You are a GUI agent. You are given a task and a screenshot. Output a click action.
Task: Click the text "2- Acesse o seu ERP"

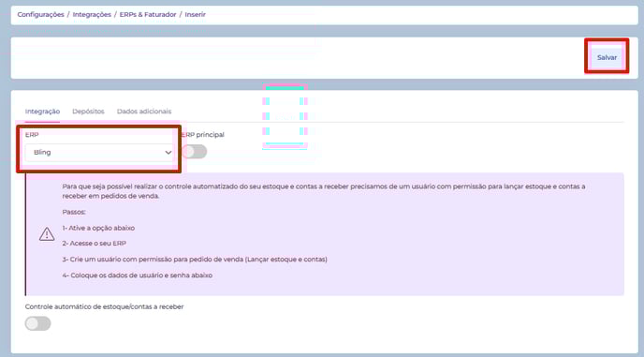tap(95, 244)
